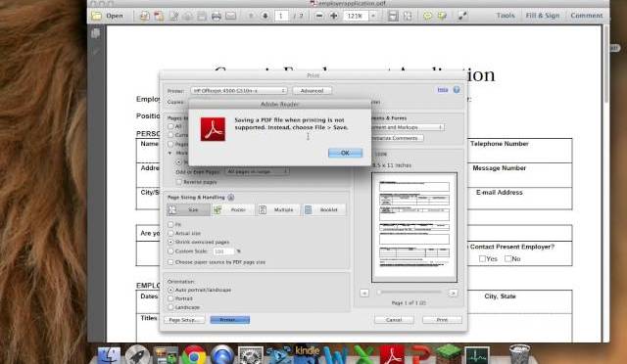Click the print preview page thumbnail
The width and height of the screenshot is (627, 364).
414,227
